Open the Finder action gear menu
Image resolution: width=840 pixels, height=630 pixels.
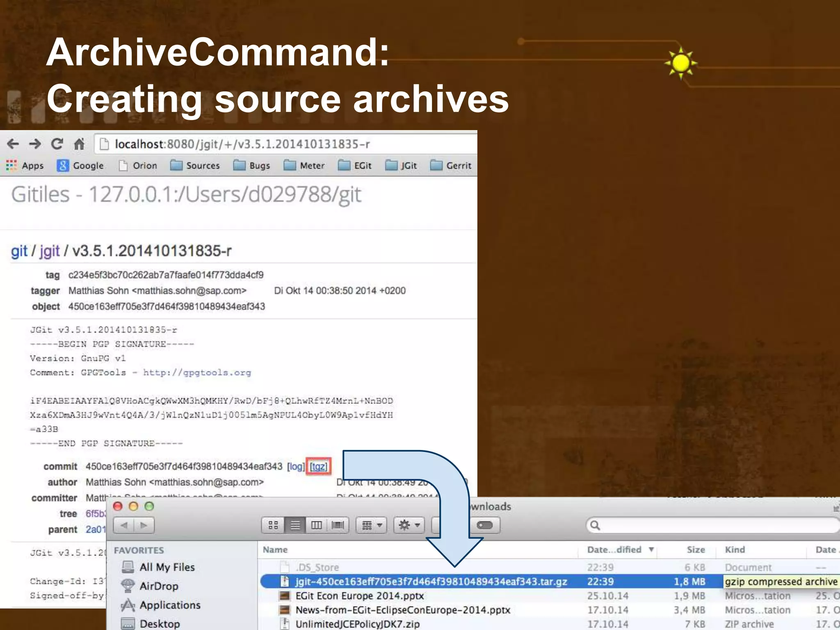(409, 525)
